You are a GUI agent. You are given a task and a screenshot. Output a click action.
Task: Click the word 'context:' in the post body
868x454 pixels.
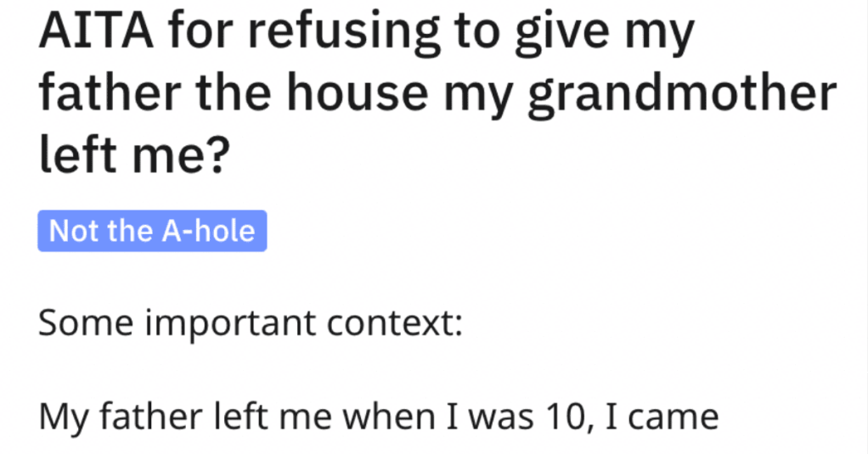click(x=394, y=323)
